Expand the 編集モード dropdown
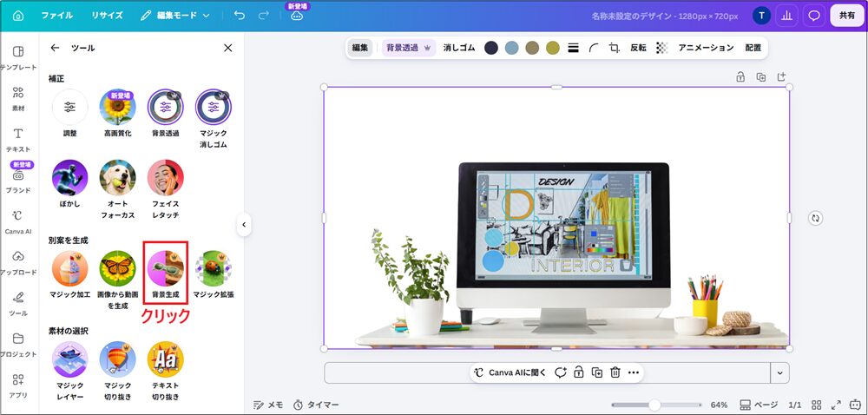Screen dimensions: 868x415 (x=175, y=16)
